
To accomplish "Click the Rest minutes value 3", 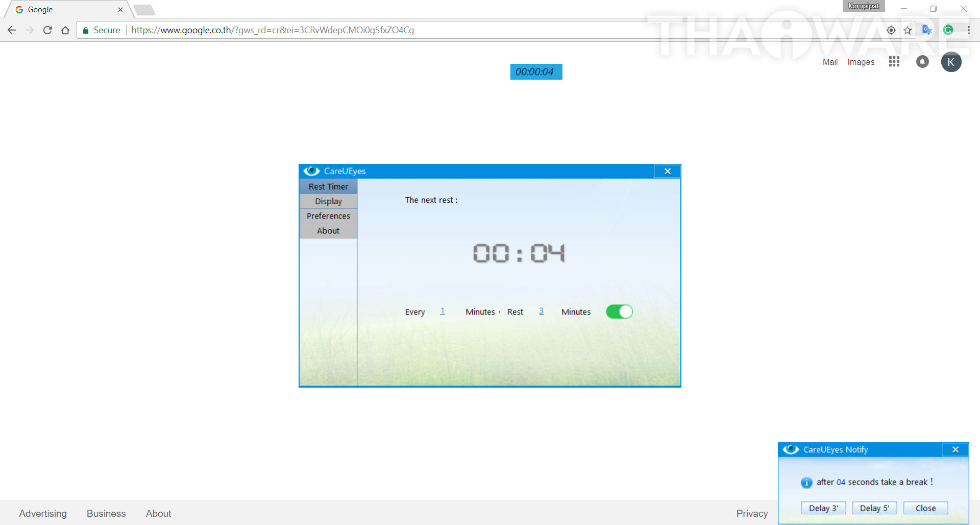I will (x=541, y=311).
